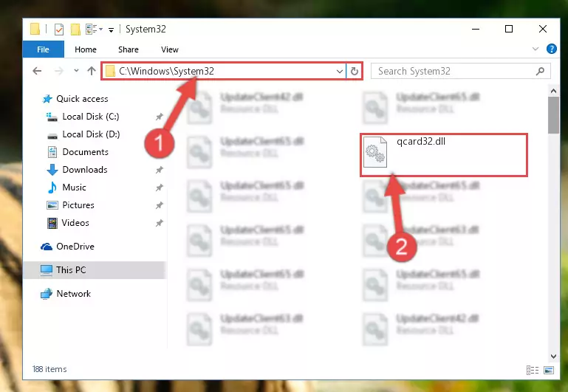Click the pin icon next to Downloads

click(159, 170)
